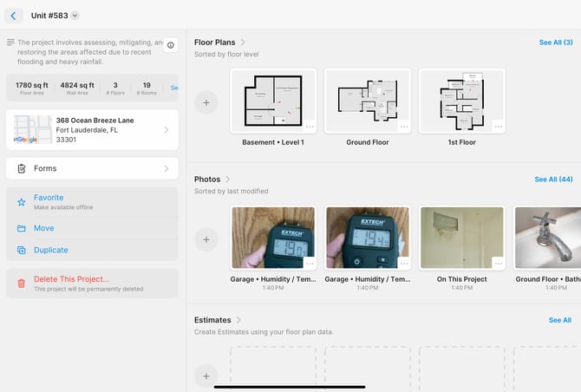Open the On This Project photo thumbnail
581x392 pixels.
point(461,237)
